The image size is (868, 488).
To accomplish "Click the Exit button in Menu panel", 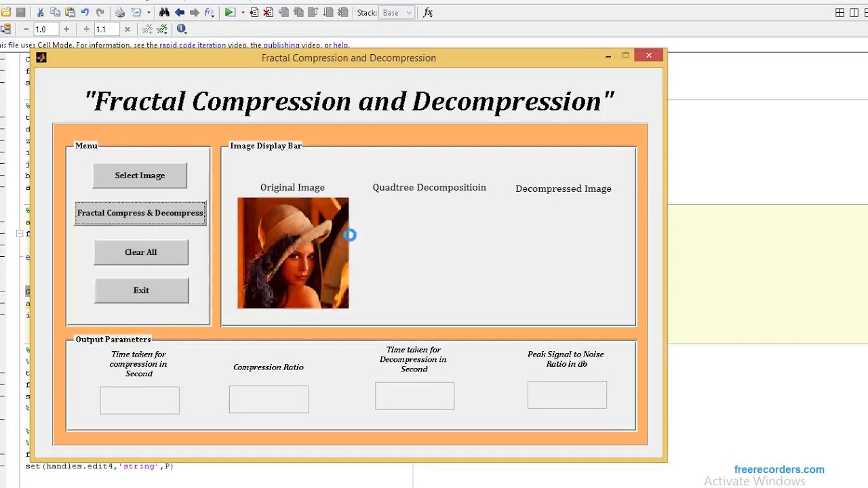I will click(142, 290).
